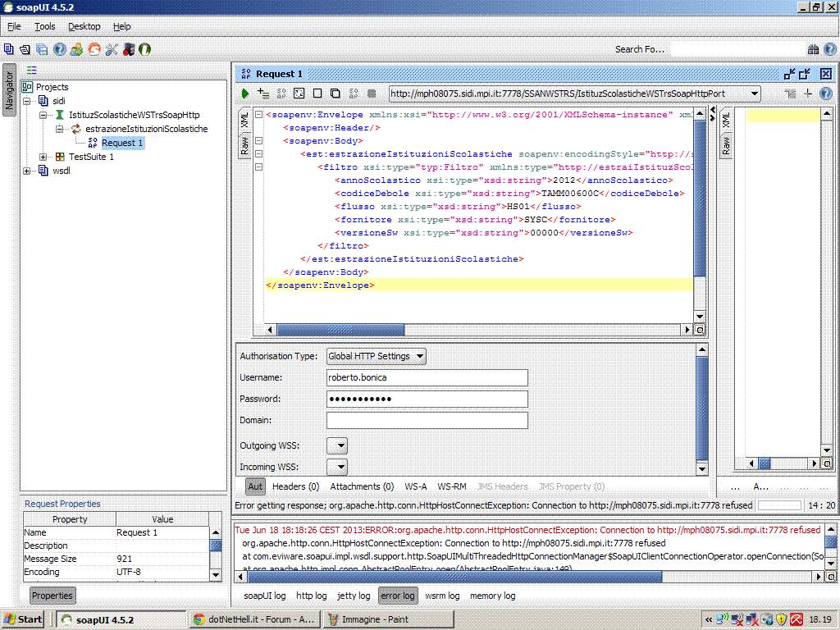Undock the Request 1 window icon

click(790, 74)
